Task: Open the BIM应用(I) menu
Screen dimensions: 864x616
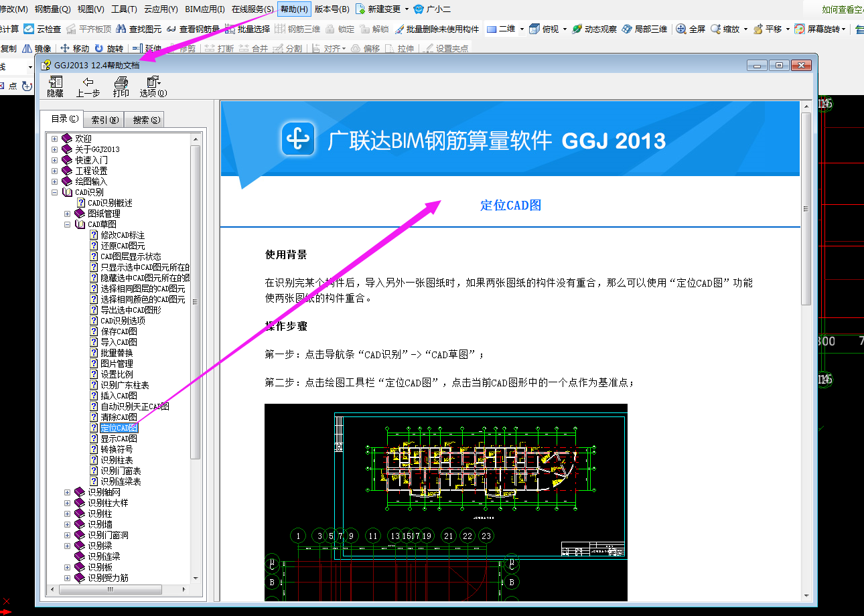Action: click(x=205, y=9)
